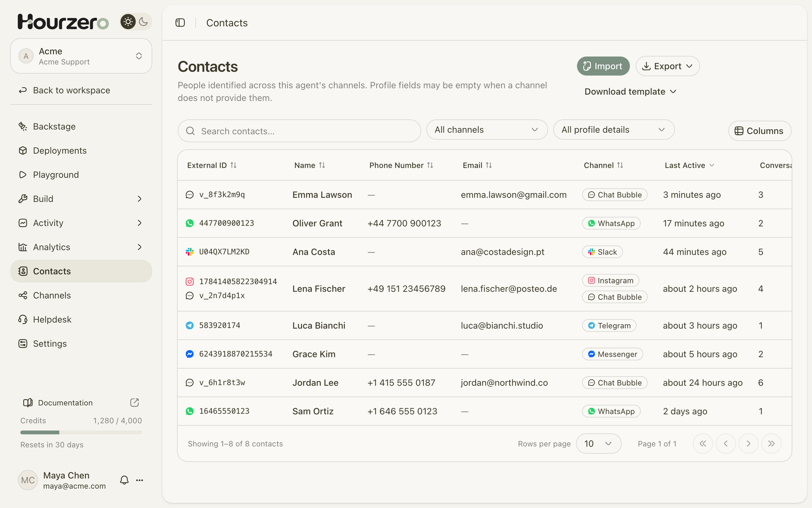
Task: Click the Import button
Action: [603, 66]
